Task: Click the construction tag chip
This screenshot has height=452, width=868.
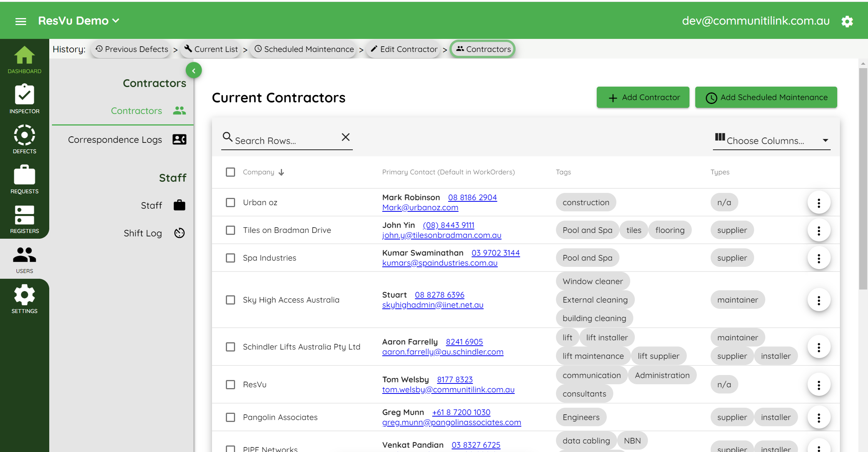Action: point(586,203)
